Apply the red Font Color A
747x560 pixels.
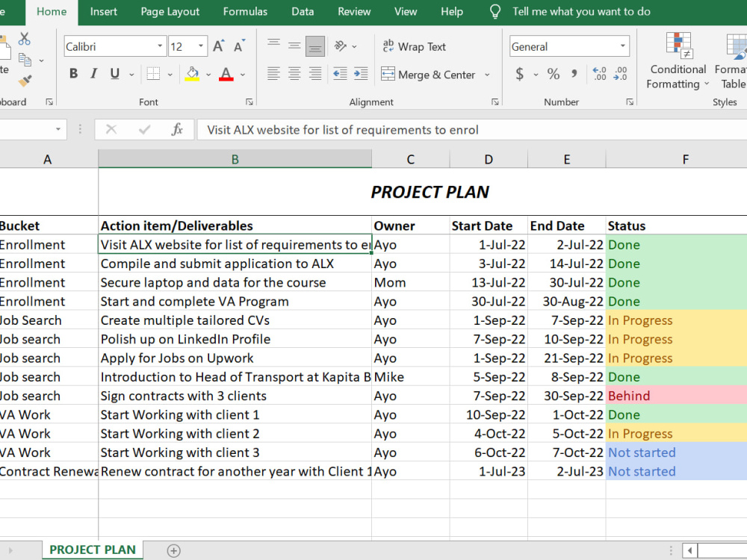point(226,74)
